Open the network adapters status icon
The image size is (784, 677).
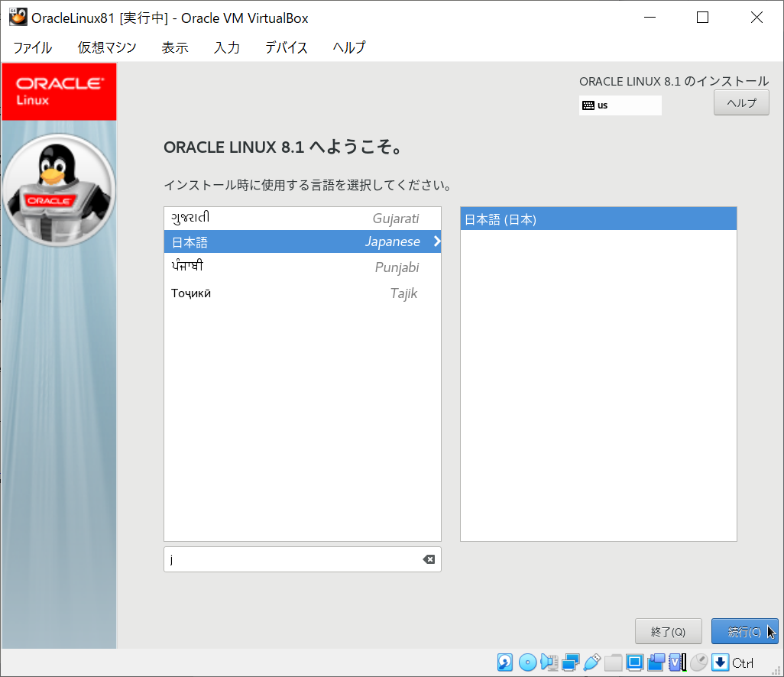(x=570, y=662)
